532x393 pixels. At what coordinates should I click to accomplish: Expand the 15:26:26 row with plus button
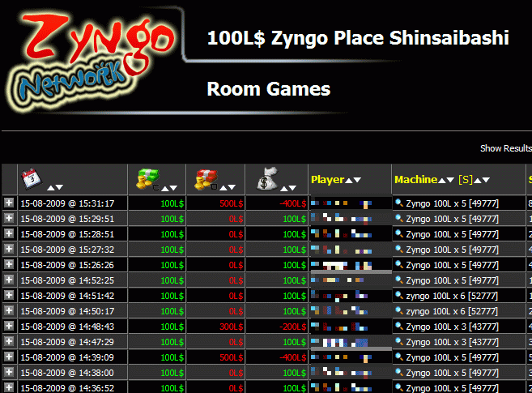point(9,264)
